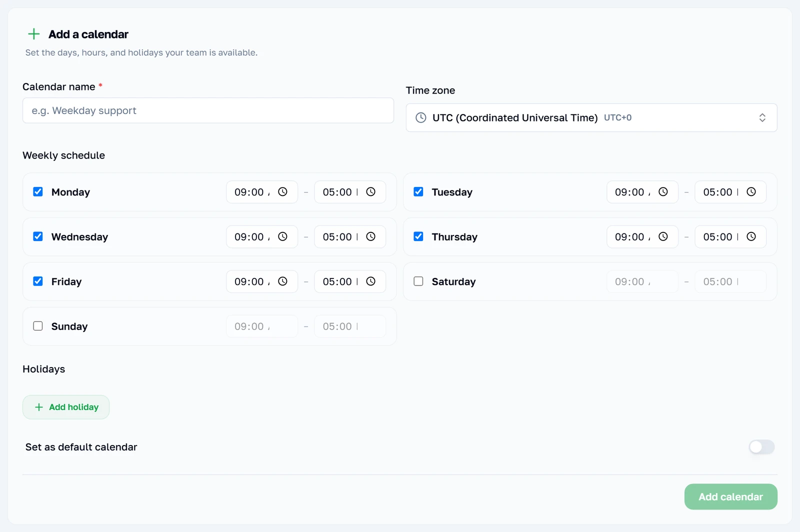This screenshot has width=800, height=532.
Task: Uncheck the Monday checkbox
Action: (38, 192)
